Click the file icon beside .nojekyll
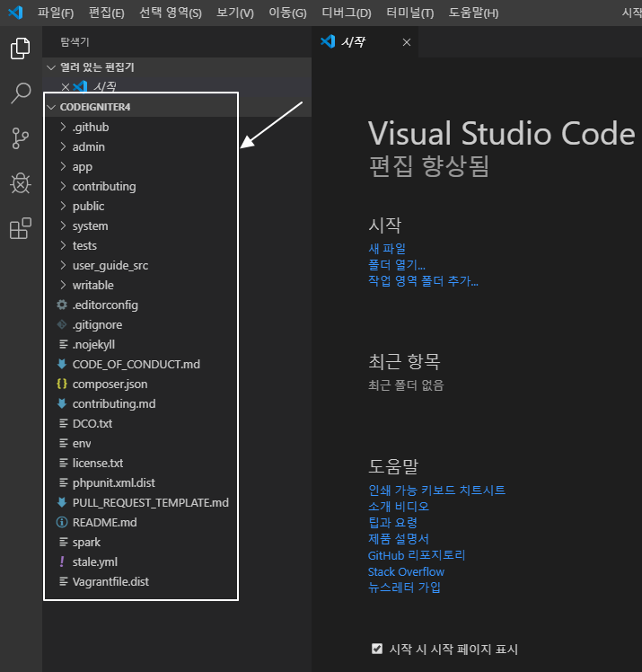Screen dimensions: 642x672 point(63,344)
